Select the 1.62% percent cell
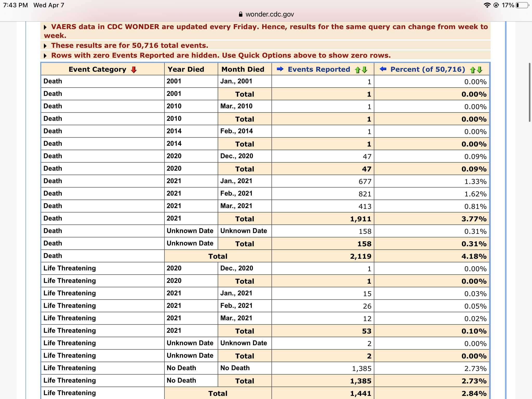Image resolution: width=532 pixels, height=399 pixels. click(x=432, y=194)
